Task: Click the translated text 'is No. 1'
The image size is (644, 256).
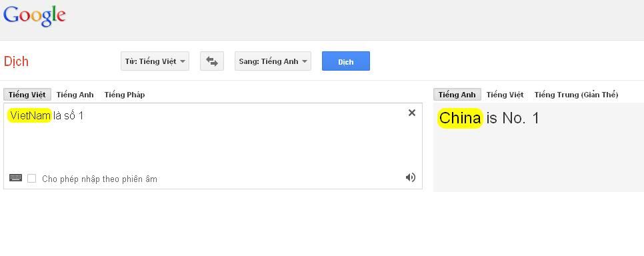Action: (x=513, y=119)
